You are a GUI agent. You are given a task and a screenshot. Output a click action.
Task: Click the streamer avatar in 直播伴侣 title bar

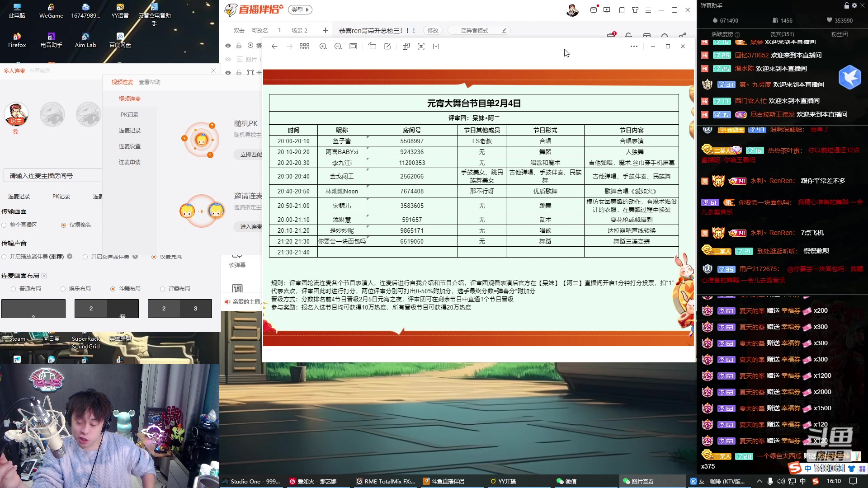pos(572,10)
